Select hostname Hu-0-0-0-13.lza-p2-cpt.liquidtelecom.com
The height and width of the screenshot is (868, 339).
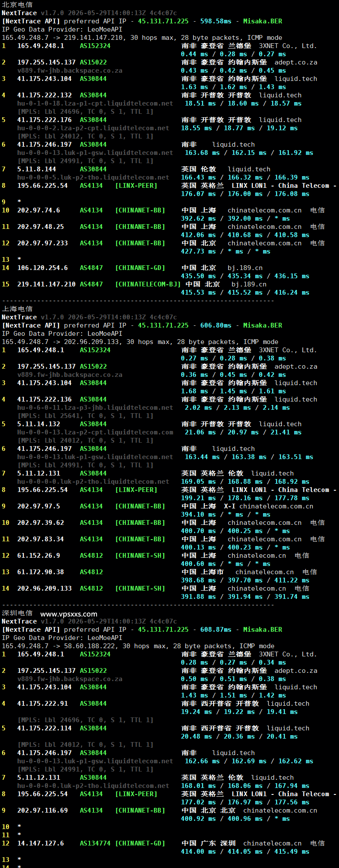tap(95, 432)
